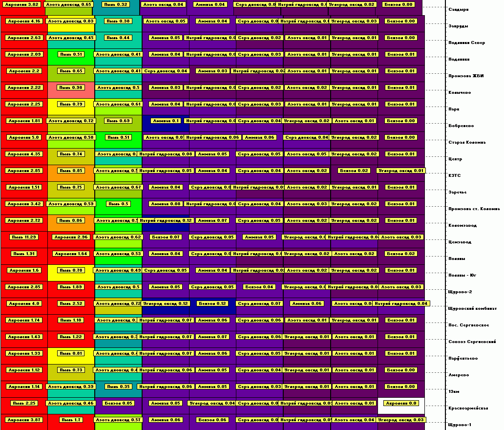Screen dimensions: 504x430
Task: Select the 'Акролеин 0.0' white cell label
Action: click(x=401, y=403)
